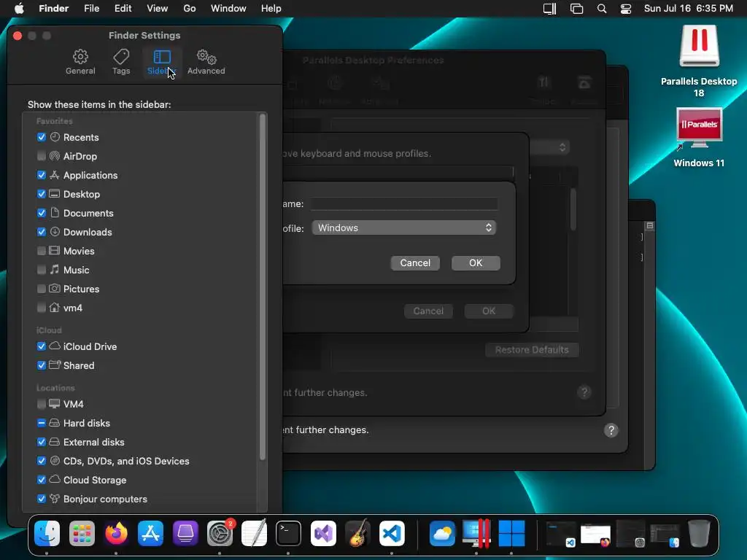Enable the Music checkbox
This screenshot has height=560, width=747.
42,270
